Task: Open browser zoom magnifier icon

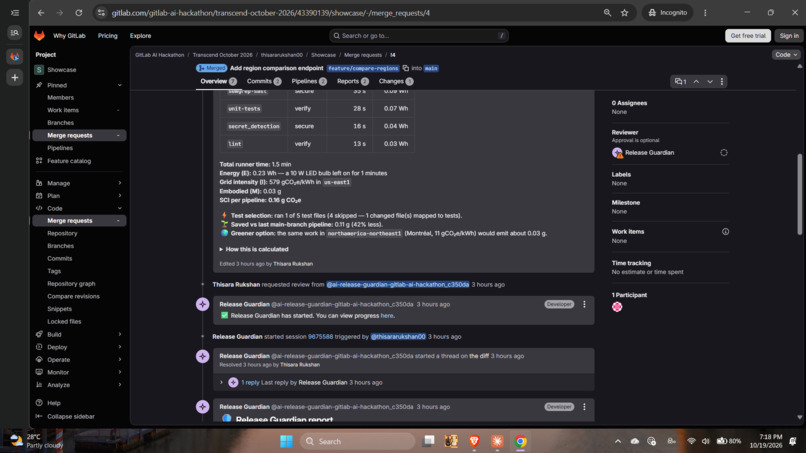Action: click(607, 13)
